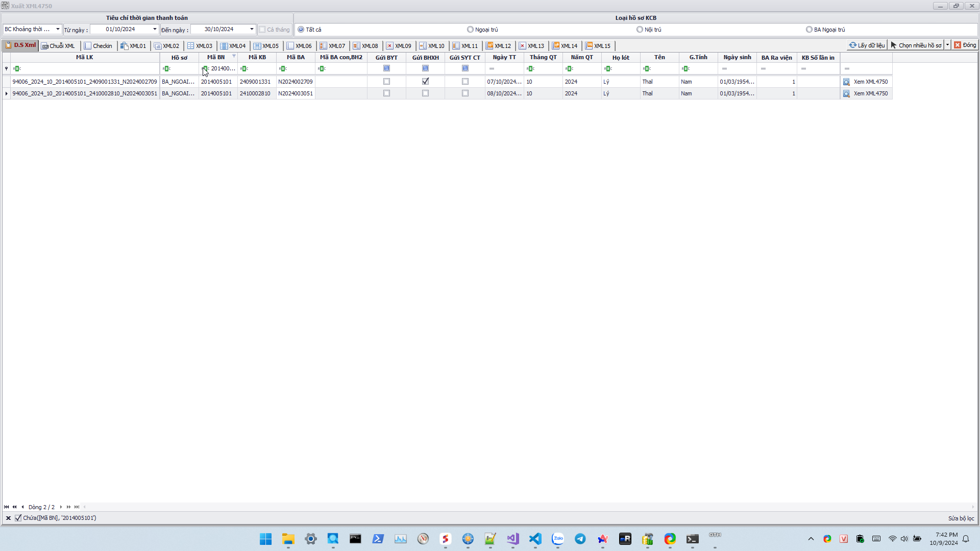Click the Lấy dữ liệu refresh icon
This screenshot has width=980, height=551.
click(852, 45)
